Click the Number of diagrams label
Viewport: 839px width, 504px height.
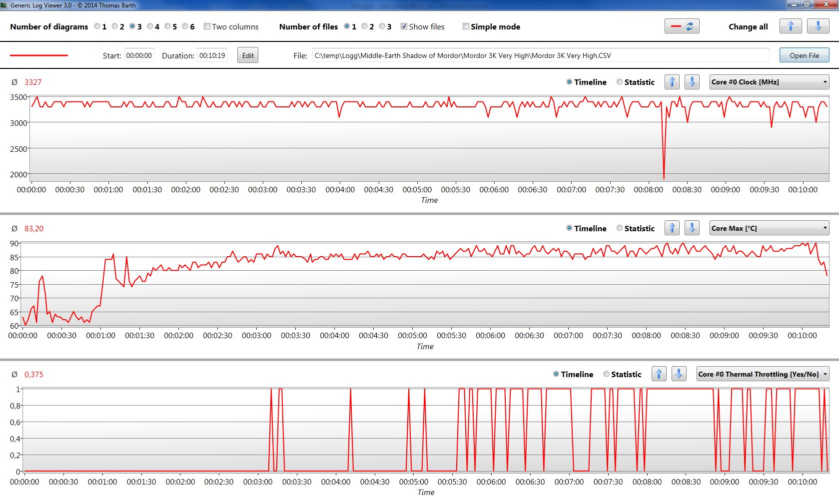tap(49, 27)
